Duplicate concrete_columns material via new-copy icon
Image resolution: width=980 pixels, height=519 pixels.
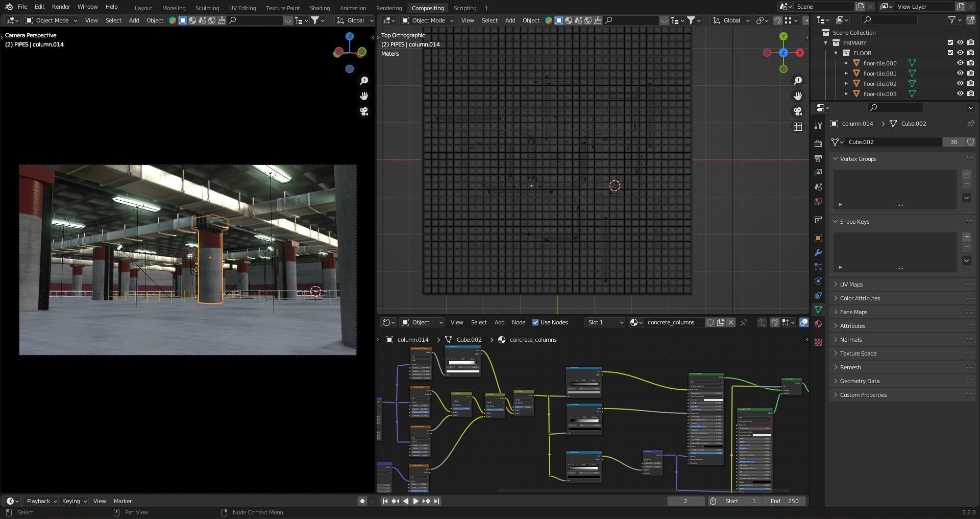tap(721, 322)
